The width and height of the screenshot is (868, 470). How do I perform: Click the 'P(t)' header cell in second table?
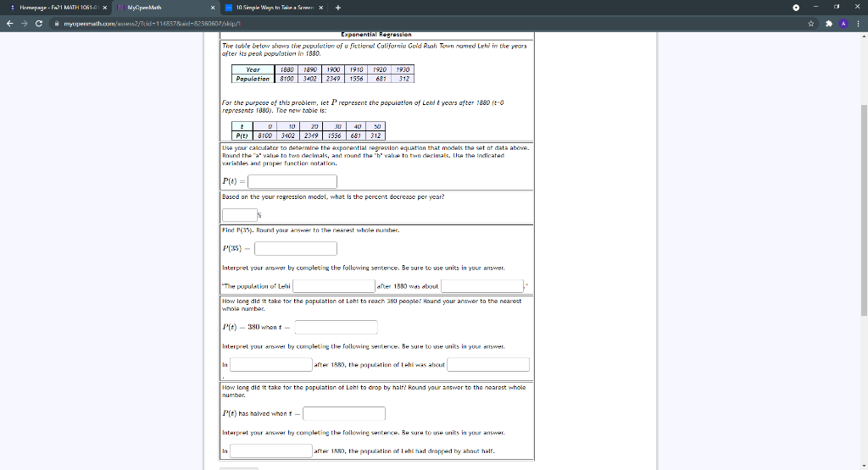click(242, 135)
